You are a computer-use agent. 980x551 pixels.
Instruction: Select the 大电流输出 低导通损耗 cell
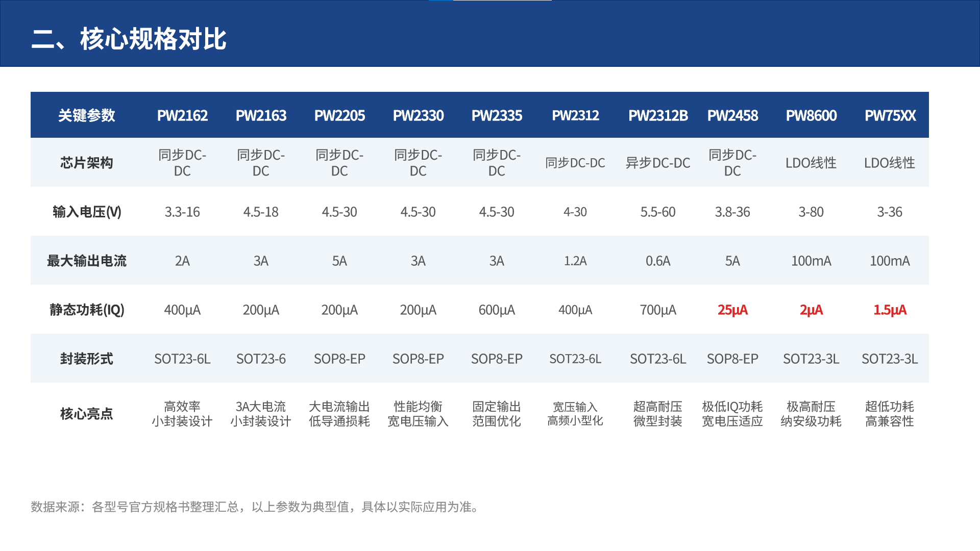tap(339, 414)
